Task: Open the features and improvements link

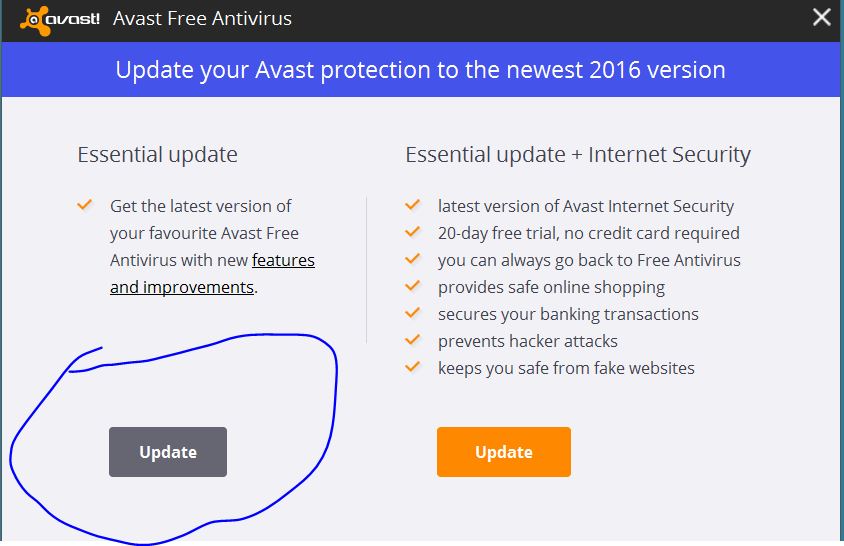Action: 212,274
